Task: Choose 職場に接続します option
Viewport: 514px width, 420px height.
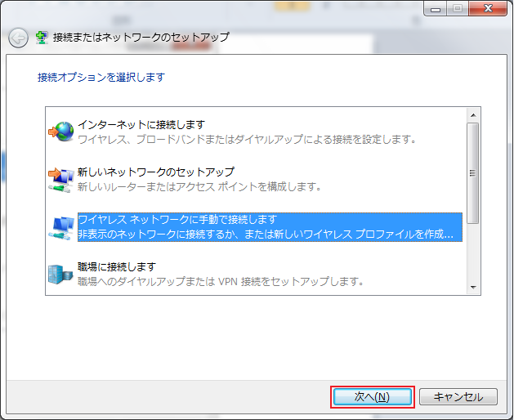Action: 116,266
